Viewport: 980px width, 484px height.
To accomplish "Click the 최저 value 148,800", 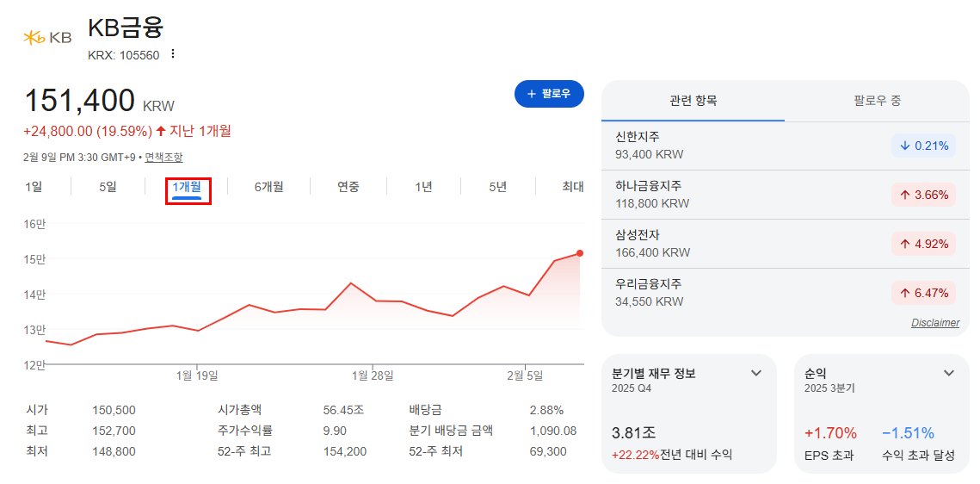I will 114,451.
